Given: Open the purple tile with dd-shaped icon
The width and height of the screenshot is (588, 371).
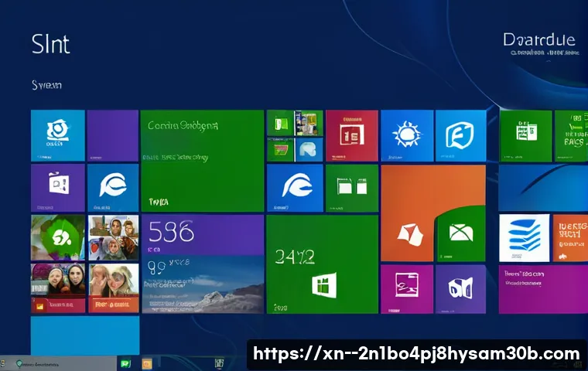Looking at the screenshot, I should coord(460,289).
